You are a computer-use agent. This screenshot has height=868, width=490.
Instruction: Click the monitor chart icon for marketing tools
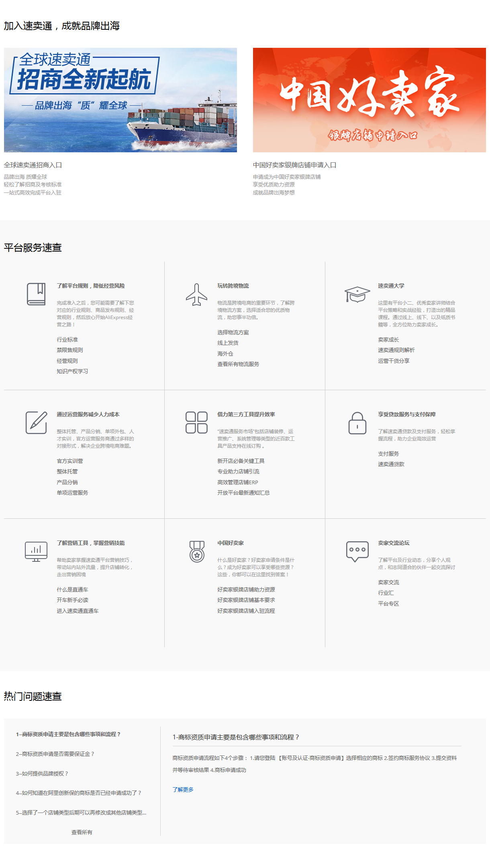[36, 551]
